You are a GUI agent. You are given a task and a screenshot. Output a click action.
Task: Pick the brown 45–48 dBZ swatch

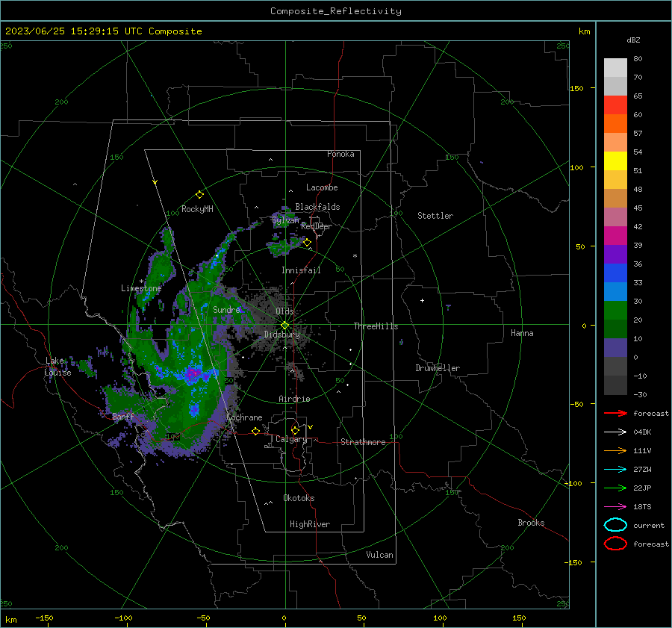(615, 199)
